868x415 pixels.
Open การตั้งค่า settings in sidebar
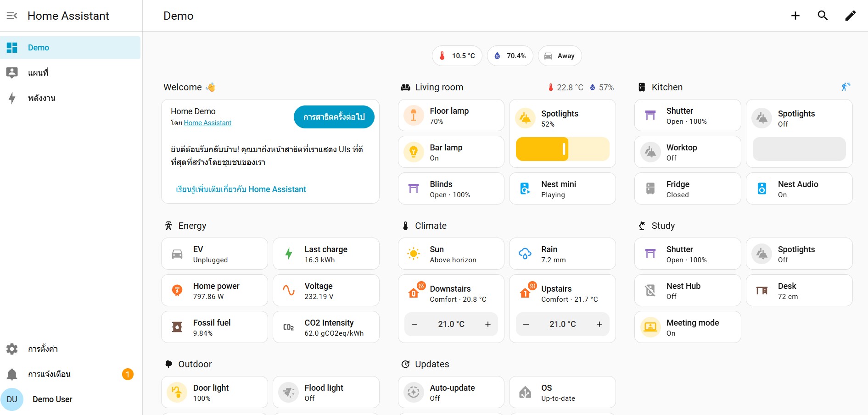pos(70,349)
